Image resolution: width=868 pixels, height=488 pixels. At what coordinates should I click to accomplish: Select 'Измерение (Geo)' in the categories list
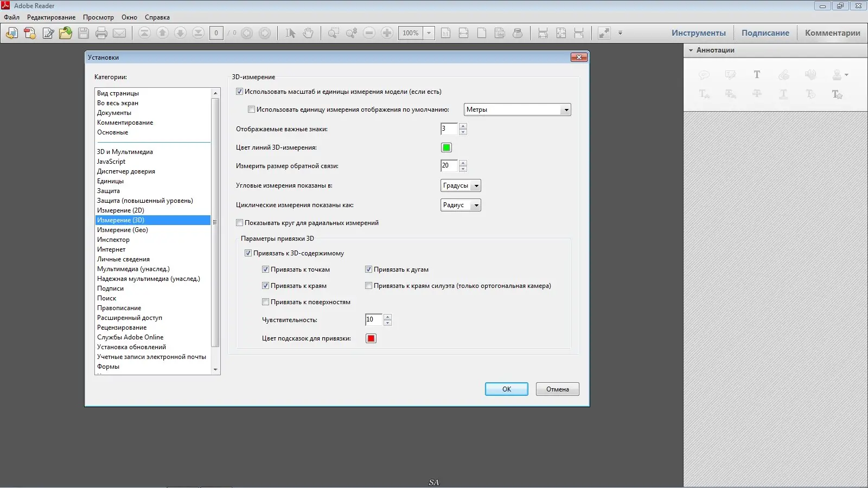click(x=123, y=229)
